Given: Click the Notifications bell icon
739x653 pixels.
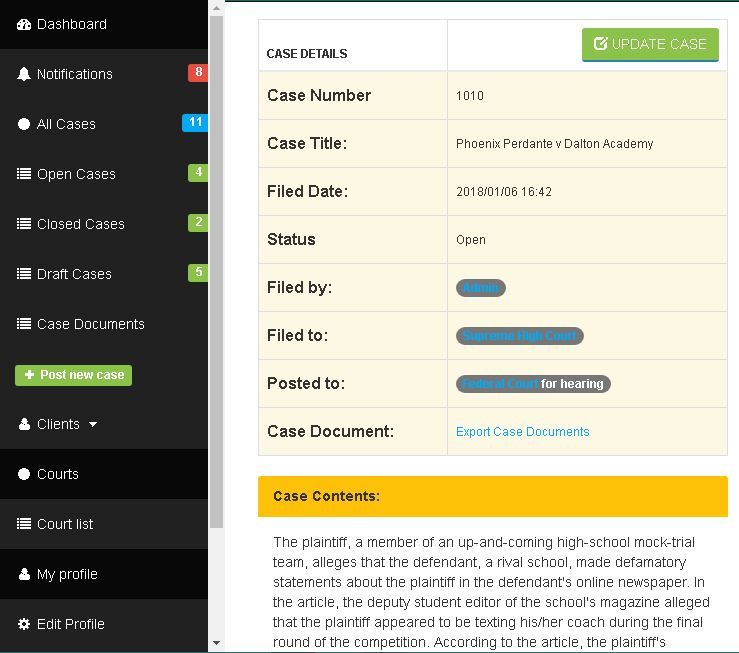Looking at the screenshot, I should tap(24, 74).
